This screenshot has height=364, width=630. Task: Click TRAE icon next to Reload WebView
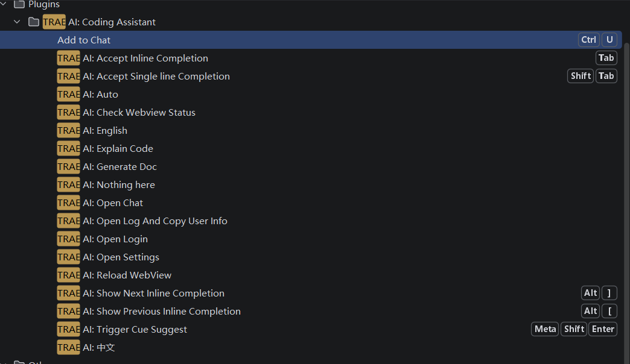tap(68, 275)
